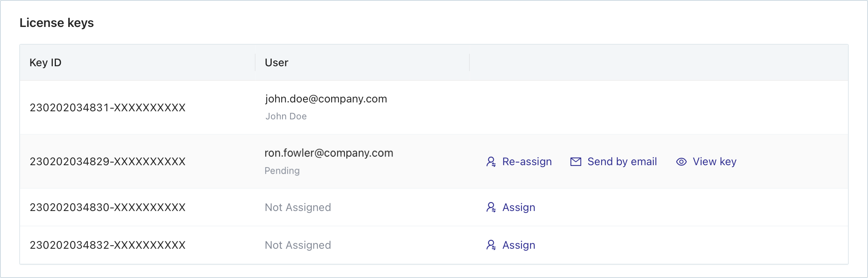Click the Assign person icon for key 230202034830
This screenshot has height=278, width=868.
(x=491, y=208)
